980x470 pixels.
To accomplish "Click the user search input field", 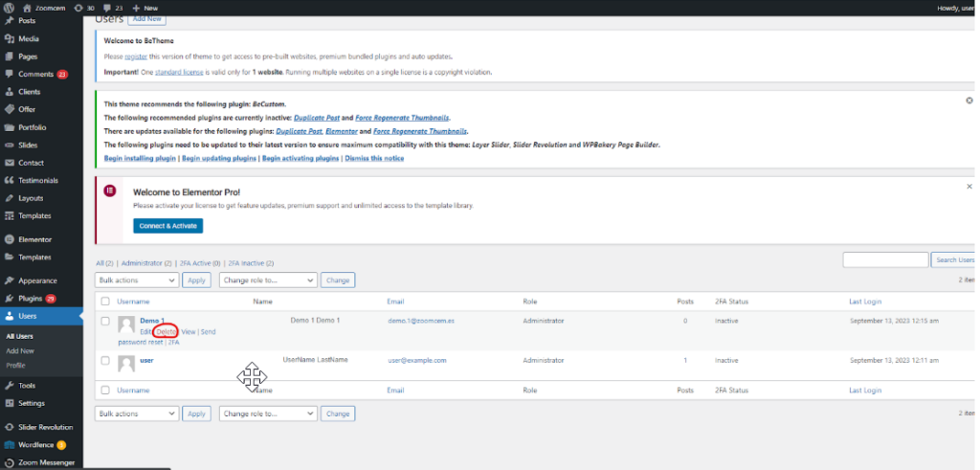I will (x=884, y=259).
